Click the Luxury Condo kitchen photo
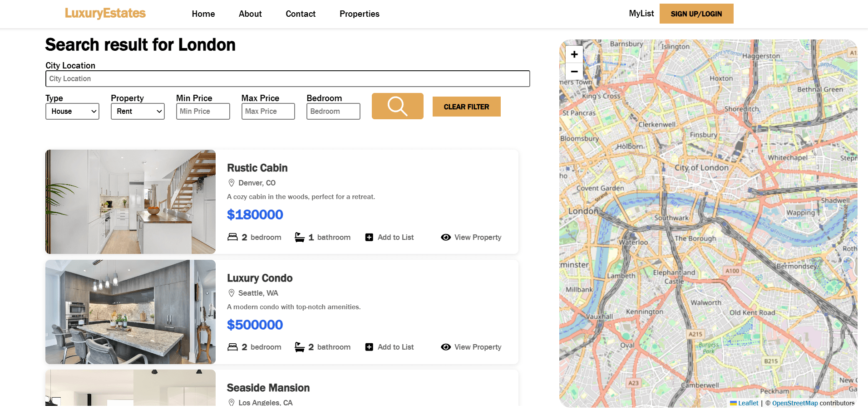 (x=130, y=312)
